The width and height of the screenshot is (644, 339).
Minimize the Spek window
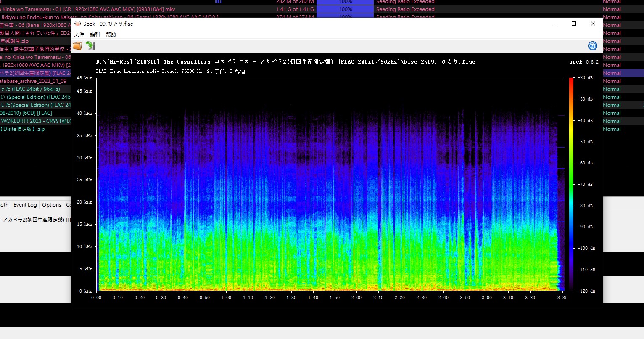click(x=555, y=24)
